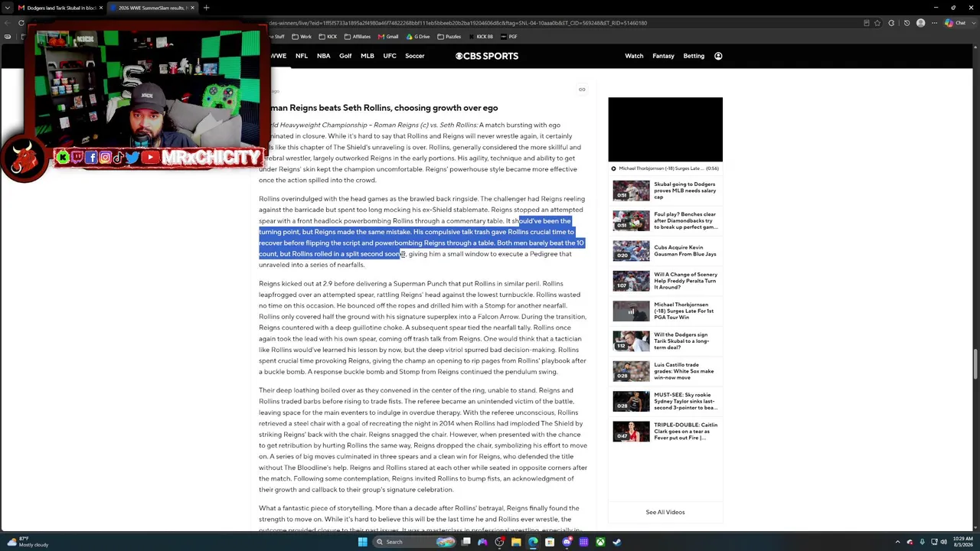Open Foul play? Benches clear video

665,220
